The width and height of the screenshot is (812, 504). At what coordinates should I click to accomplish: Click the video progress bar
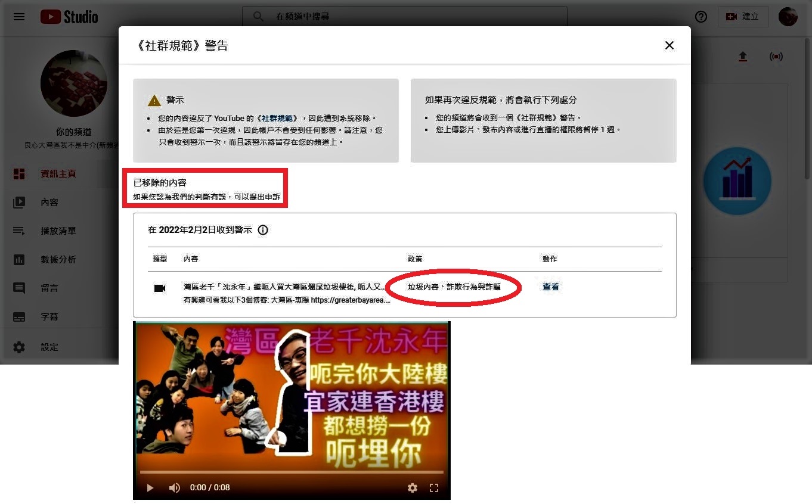point(292,472)
